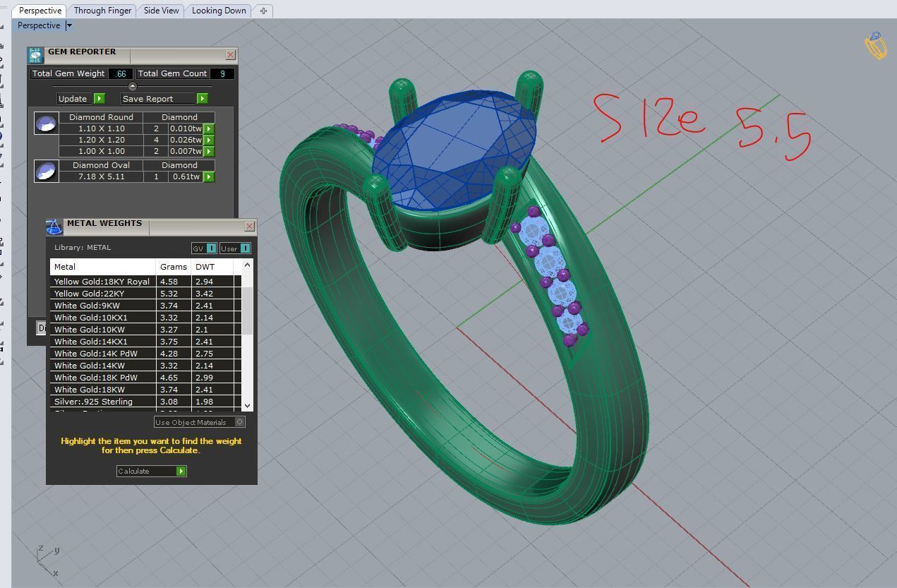897x588 pixels.
Task: Select the White Gold:14KW row
Action: [x=145, y=366]
